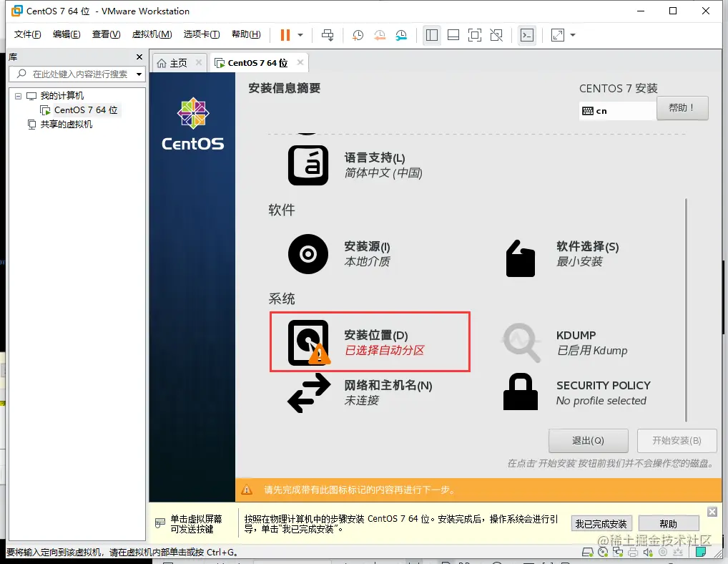728x564 pixels.
Task: Toggle the console view icon
Action: tap(527, 35)
